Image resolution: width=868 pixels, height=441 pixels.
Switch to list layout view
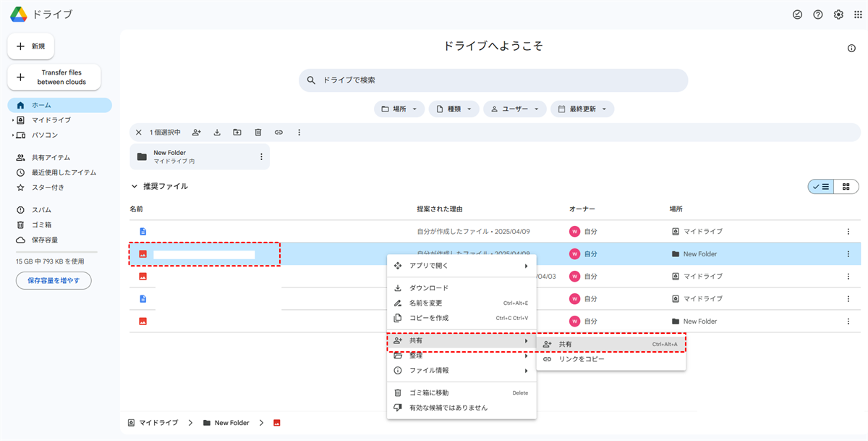pos(821,187)
